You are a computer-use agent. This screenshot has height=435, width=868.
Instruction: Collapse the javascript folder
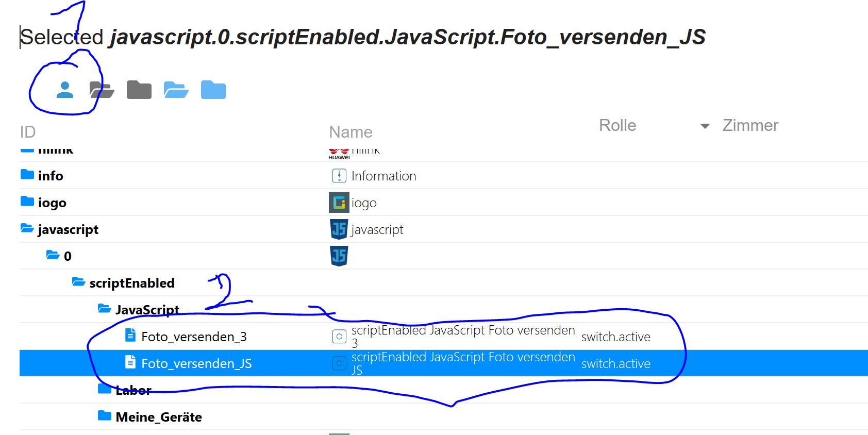coord(27,228)
